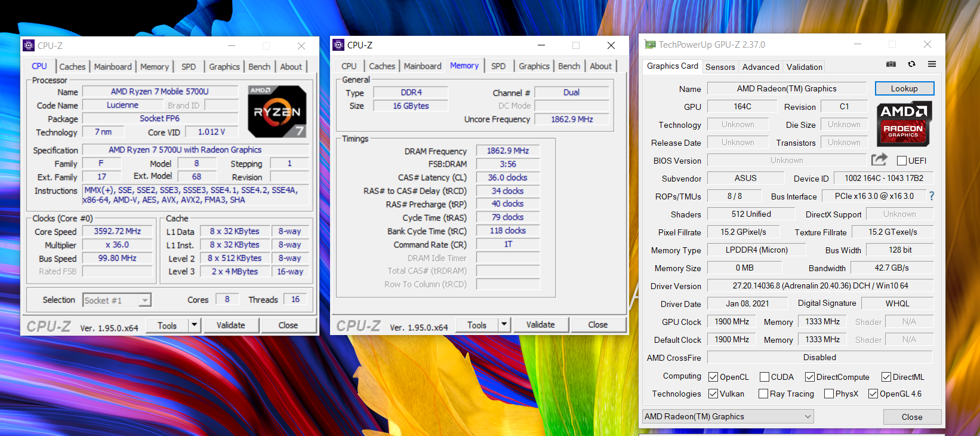The height and width of the screenshot is (436, 980).
Task: Toggle OpenGL 4.6 checkbox
Action: pyautogui.click(x=873, y=394)
